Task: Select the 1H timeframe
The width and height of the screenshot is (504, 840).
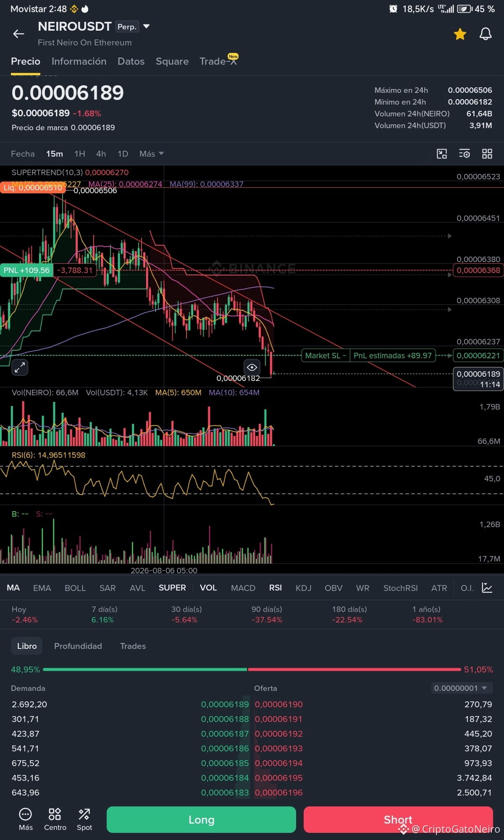Action: click(x=80, y=154)
